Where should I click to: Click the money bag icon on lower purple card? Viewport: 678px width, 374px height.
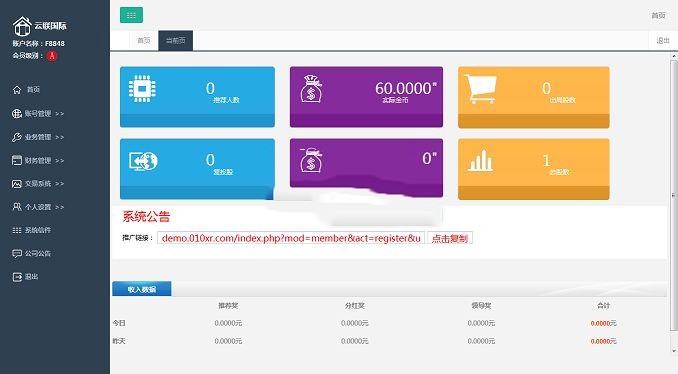click(x=311, y=160)
